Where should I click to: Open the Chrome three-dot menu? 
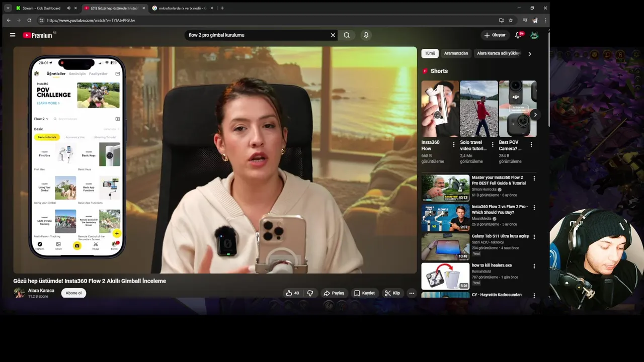pos(545,20)
